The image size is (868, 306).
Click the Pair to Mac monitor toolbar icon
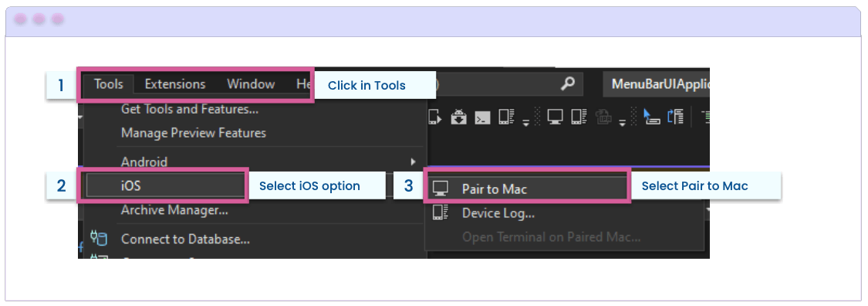[x=556, y=117]
